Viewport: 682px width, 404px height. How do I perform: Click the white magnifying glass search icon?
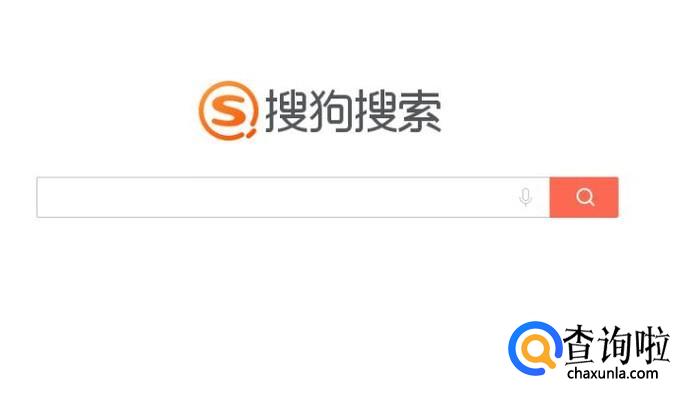coord(585,197)
